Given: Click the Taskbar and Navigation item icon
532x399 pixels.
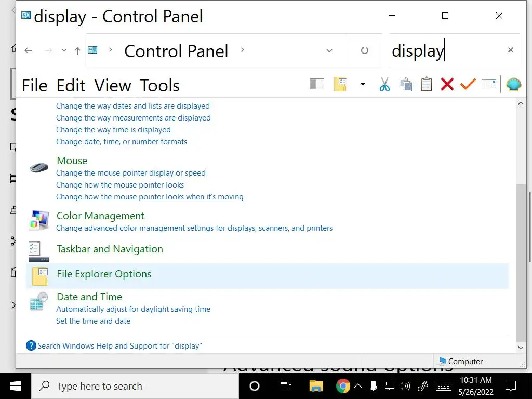Looking at the screenshot, I should [x=39, y=251].
